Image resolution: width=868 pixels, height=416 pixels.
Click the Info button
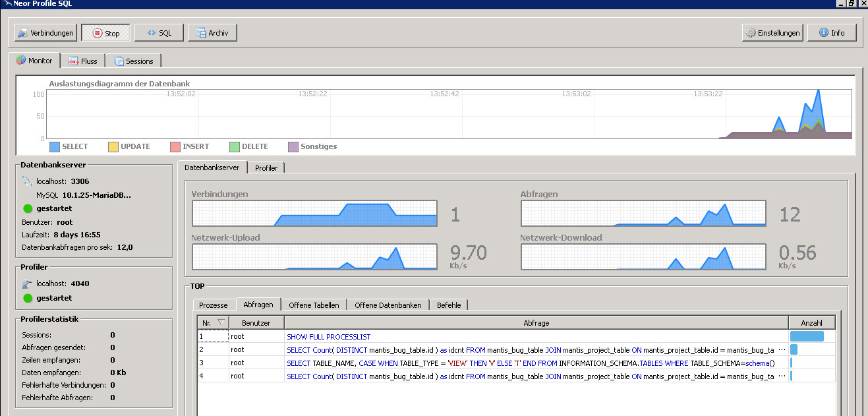831,33
